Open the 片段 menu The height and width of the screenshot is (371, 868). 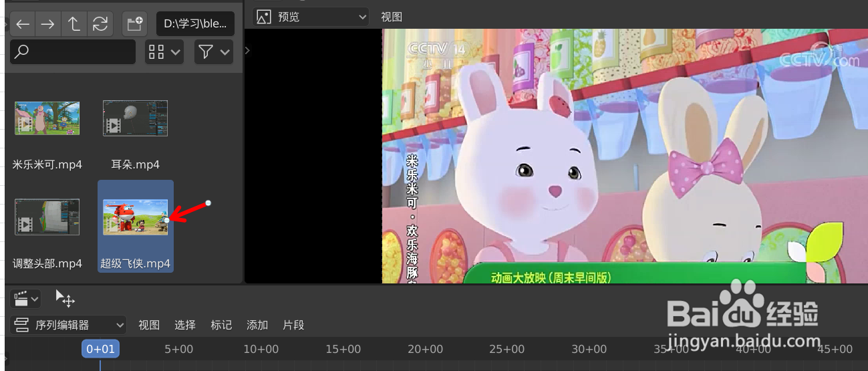[293, 325]
